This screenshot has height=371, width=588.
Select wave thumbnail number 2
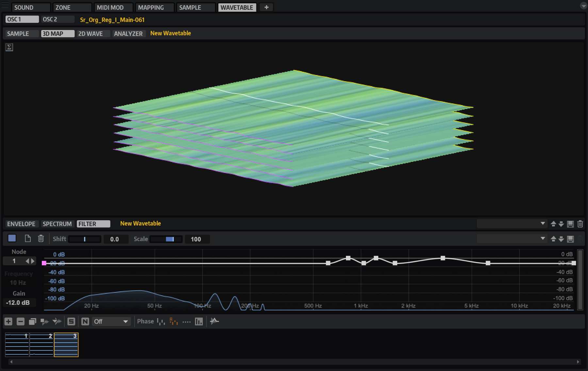pyautogui.click(x=41, y=345)
